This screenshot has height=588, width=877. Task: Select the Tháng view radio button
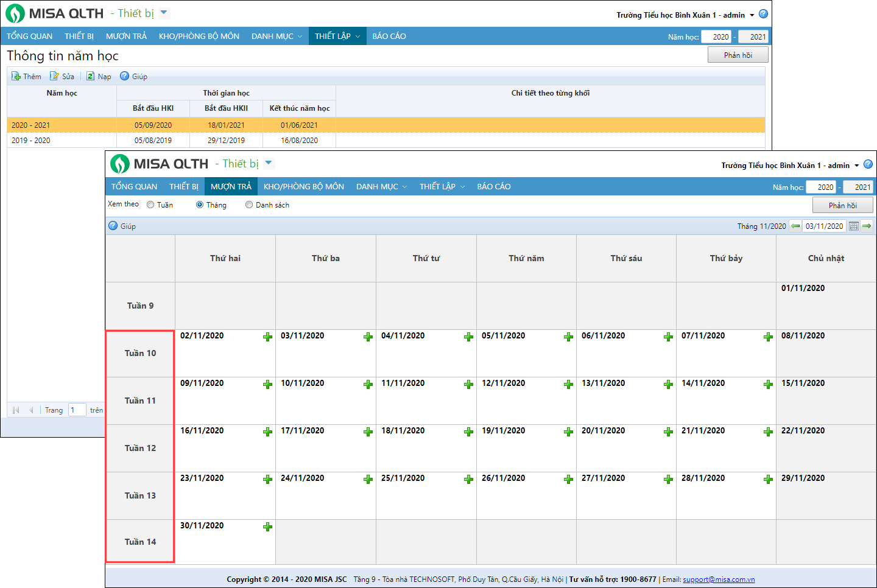tap(200, 205)
